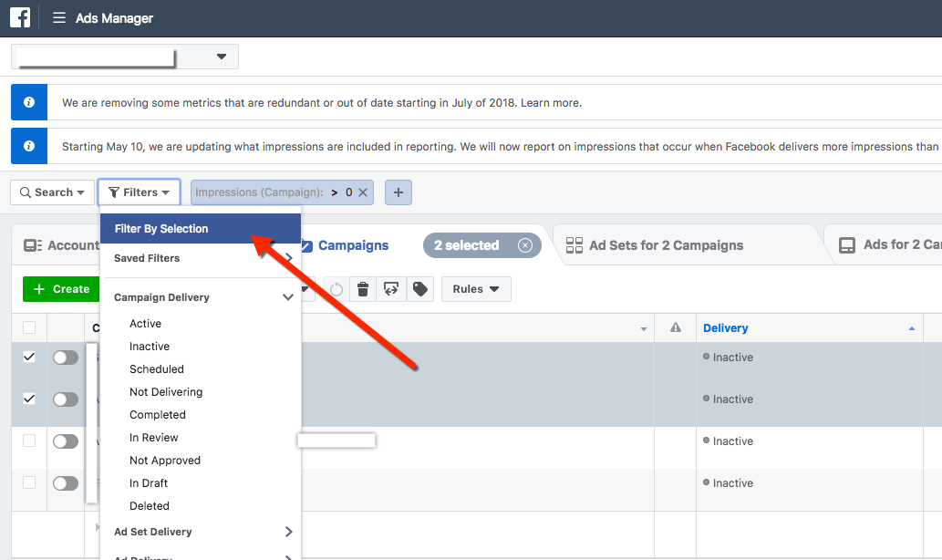Switch on the fourth campaign toggle
This screenshot has height=560, width=942.
pos(66,483)
